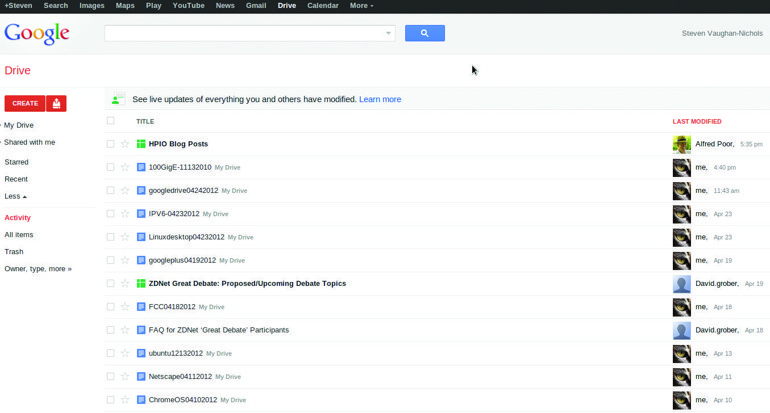Star the IPV6-04232012 document
This screenshot has width=770, height=413.
125,214
